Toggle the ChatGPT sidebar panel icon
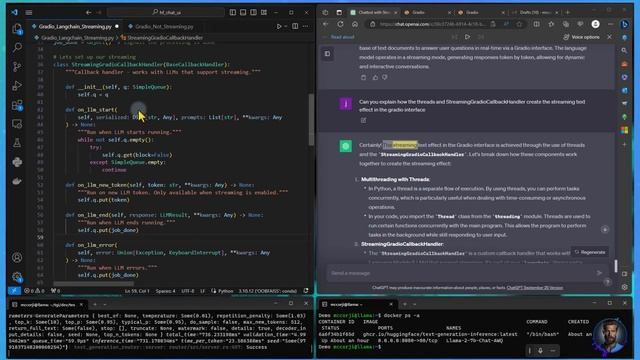 point(327,53)
